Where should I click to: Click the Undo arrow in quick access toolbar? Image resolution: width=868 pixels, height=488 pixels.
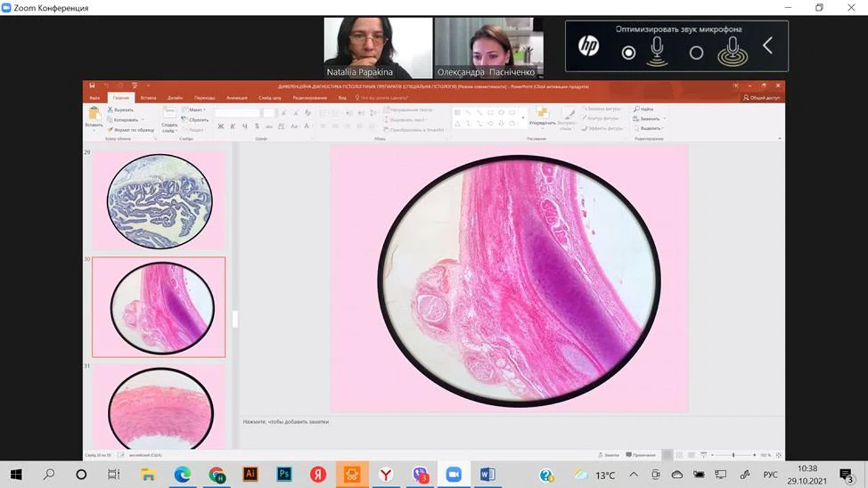(x=106, y=86)
